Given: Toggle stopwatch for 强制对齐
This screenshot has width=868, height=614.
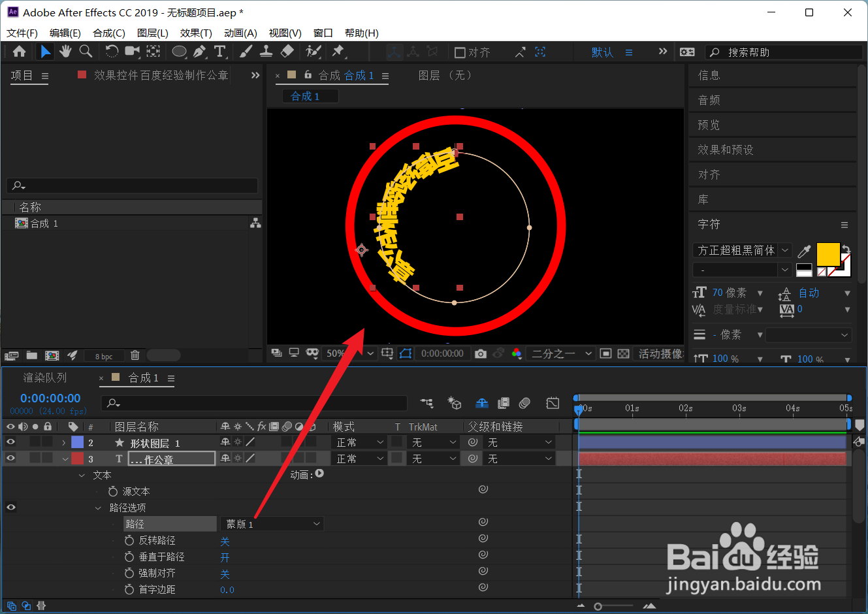Looking at the screenshot, I should tap(129, 573).
